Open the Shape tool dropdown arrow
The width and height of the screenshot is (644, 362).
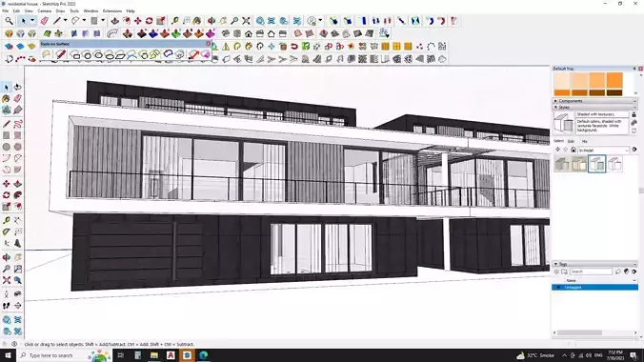click(x=103, y=21)
